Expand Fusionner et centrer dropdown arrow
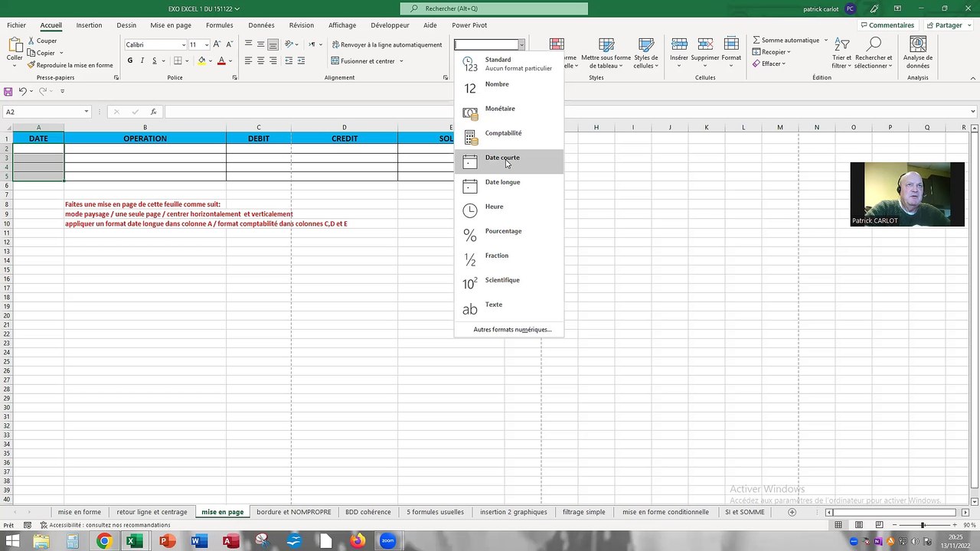980x551 pixels. pyautogui.click(x=401, y=60)
